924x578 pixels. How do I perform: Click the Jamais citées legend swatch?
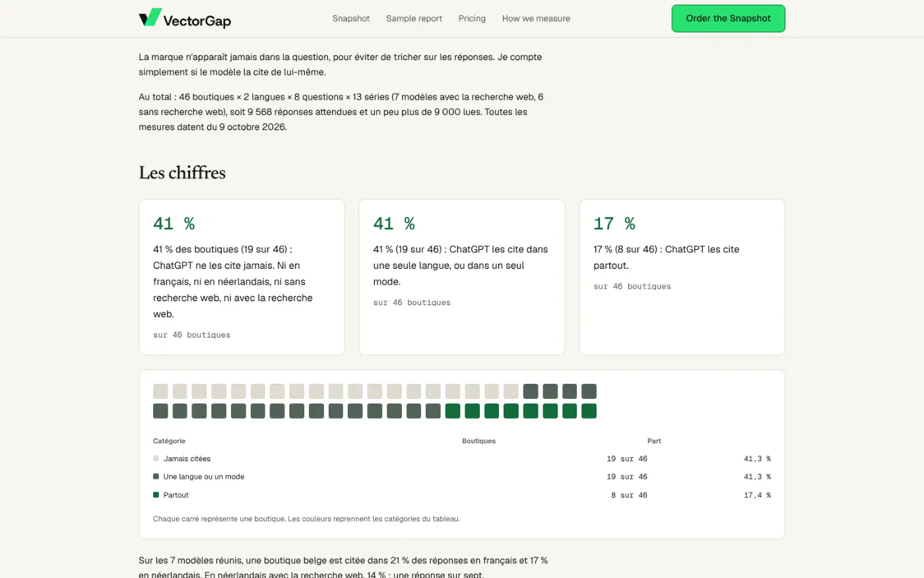click(156, 458)
